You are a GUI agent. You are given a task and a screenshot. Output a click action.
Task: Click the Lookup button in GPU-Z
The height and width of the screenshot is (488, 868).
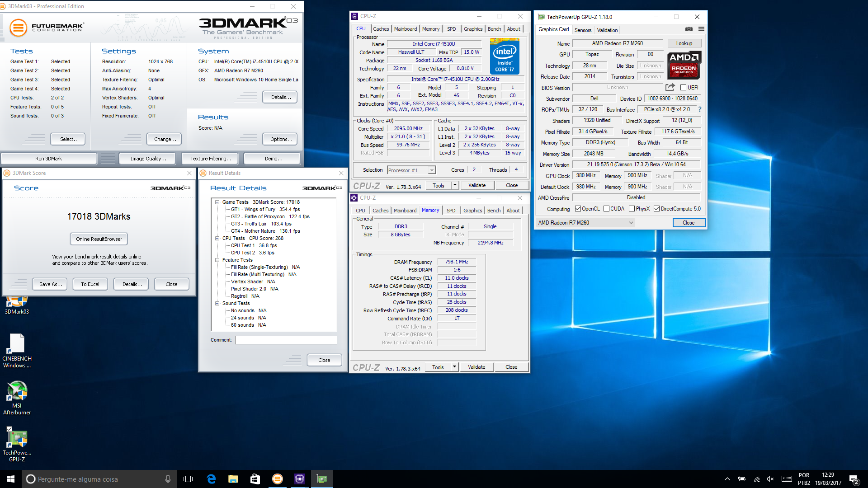684,43
